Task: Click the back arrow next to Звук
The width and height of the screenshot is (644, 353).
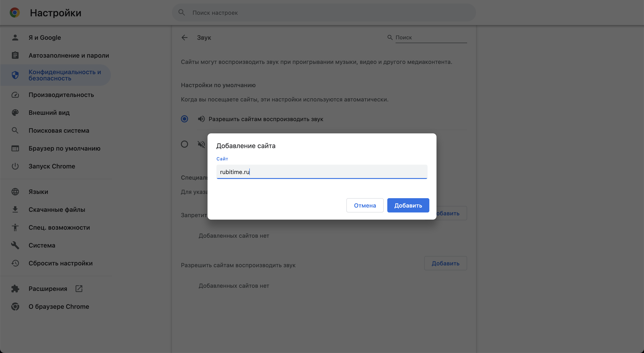Action: click(x=184, y=38)
